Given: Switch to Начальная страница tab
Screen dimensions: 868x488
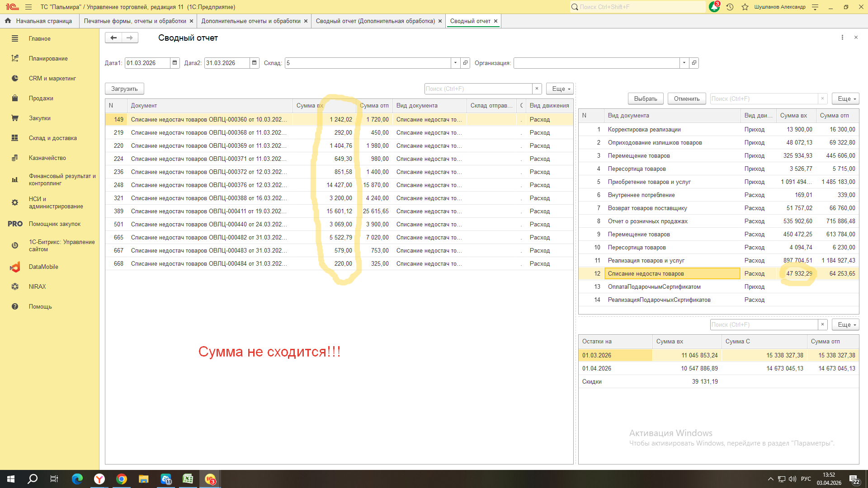Looking at the screenshot, I should pos(43,21).
